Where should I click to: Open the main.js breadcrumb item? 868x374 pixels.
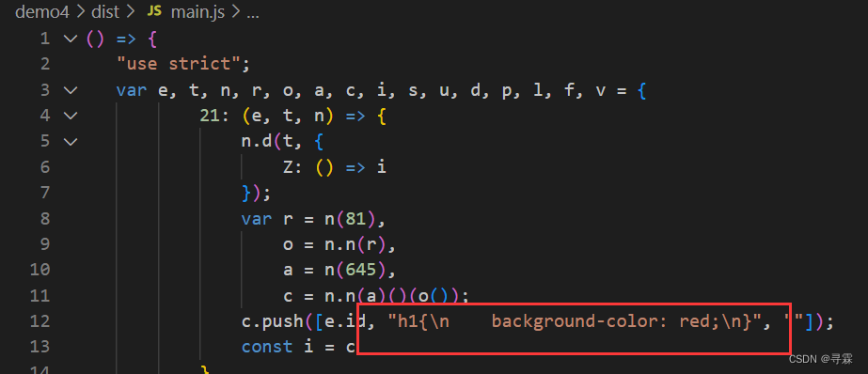click(x=197, y=12)
